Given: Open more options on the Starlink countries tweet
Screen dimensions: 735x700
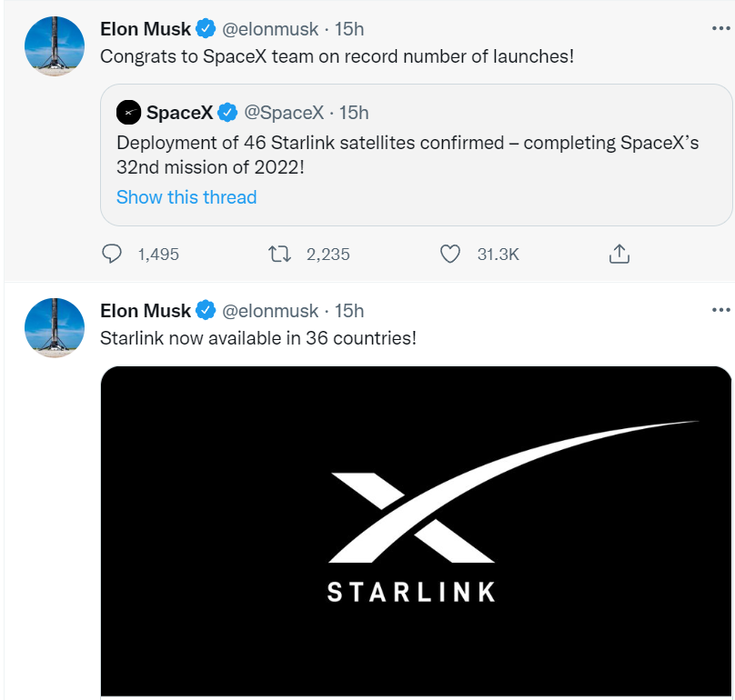Looking at the screenshot, I should tap(720, 310).
